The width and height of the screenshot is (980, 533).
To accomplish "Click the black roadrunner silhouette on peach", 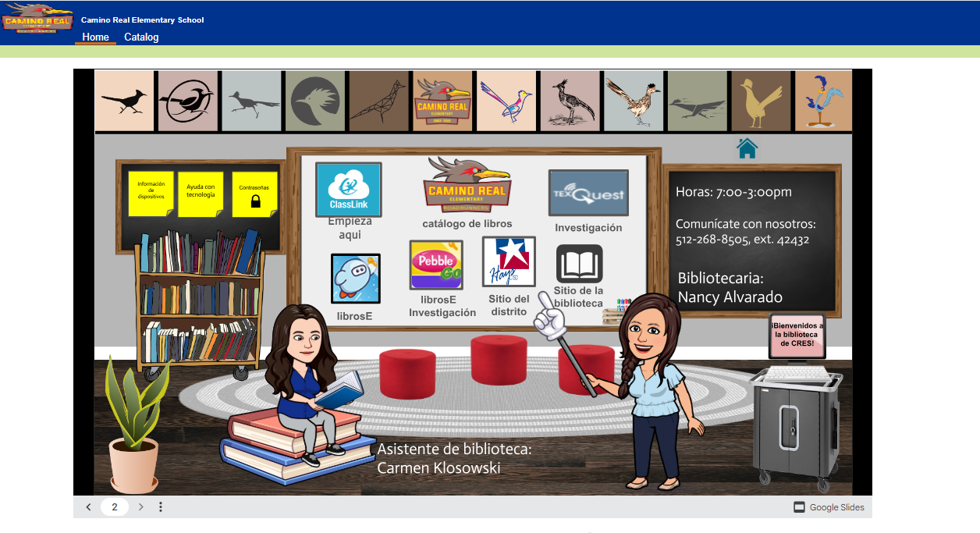I will pyautogui.click(x=125, y=101).
